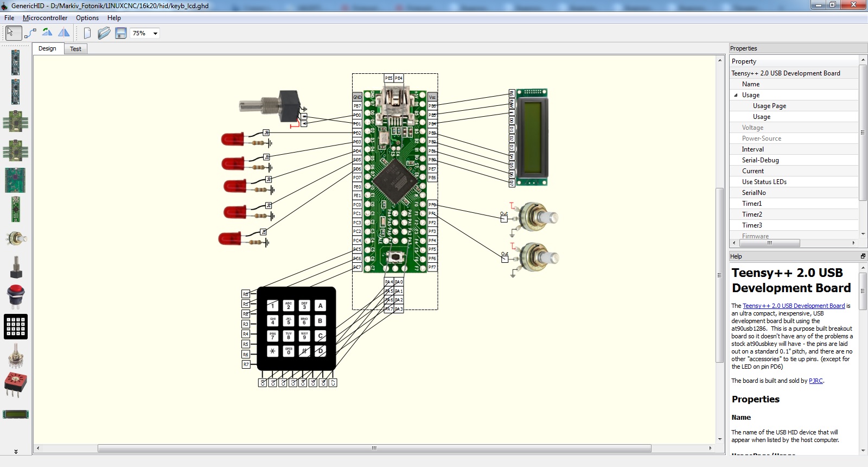Activate the wire connection tool

[30, 33]
